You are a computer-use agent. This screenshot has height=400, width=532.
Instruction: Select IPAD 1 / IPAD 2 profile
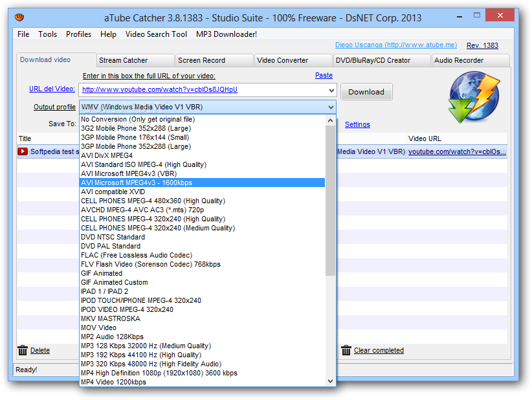pos(202,291)
